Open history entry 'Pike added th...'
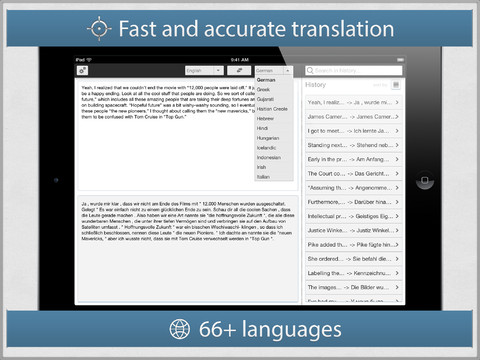The image size is (480, 360). (354, 245)
